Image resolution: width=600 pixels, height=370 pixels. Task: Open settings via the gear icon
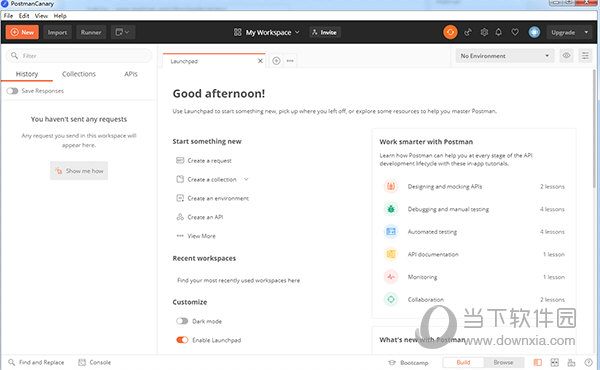tap(484, 32)
